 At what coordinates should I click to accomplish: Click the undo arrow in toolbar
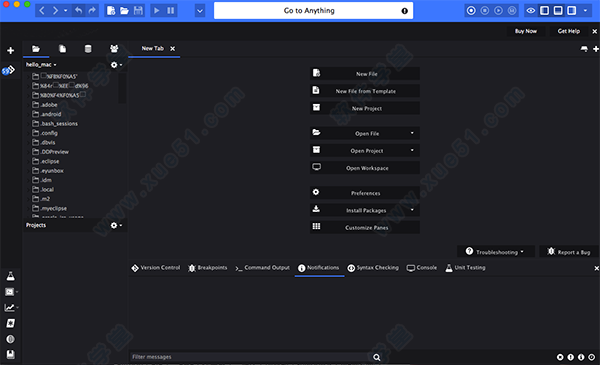pos(78,11)
